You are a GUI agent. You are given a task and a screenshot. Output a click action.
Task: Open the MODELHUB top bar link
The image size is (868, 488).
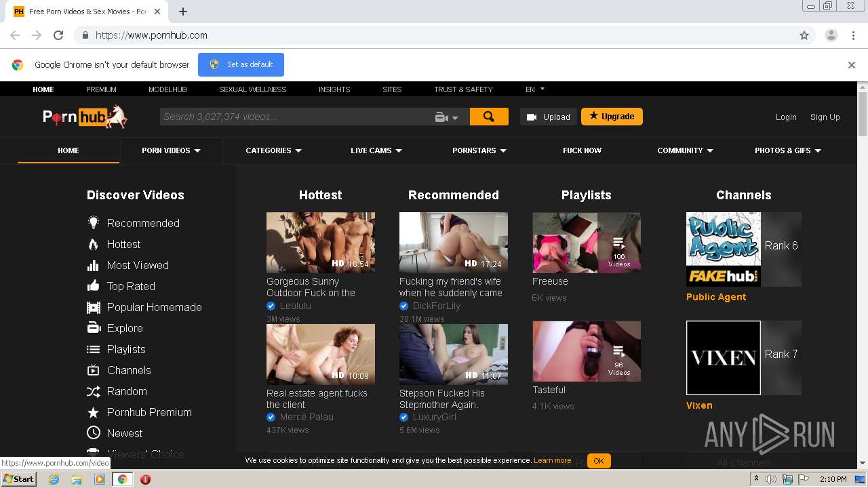[x=167, y=89]
